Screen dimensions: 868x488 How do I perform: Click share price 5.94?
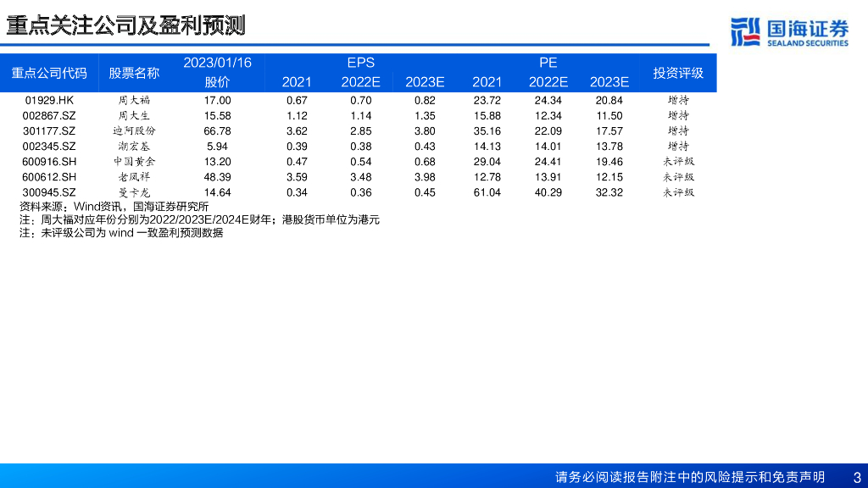click(217, 147)
